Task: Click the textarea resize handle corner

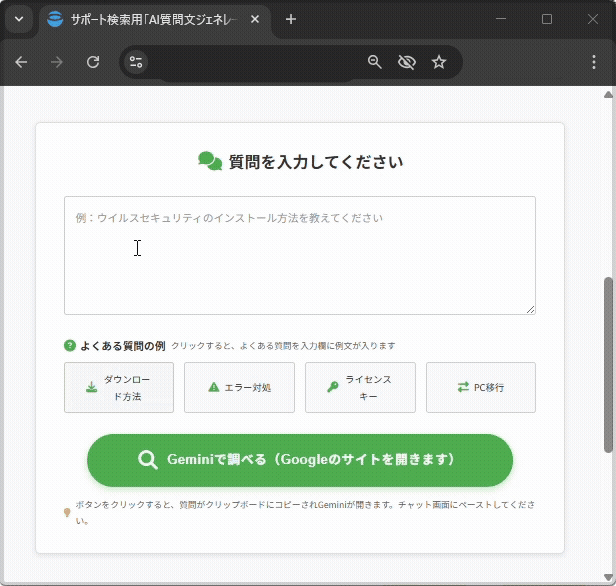Action: tap(530, 310)
